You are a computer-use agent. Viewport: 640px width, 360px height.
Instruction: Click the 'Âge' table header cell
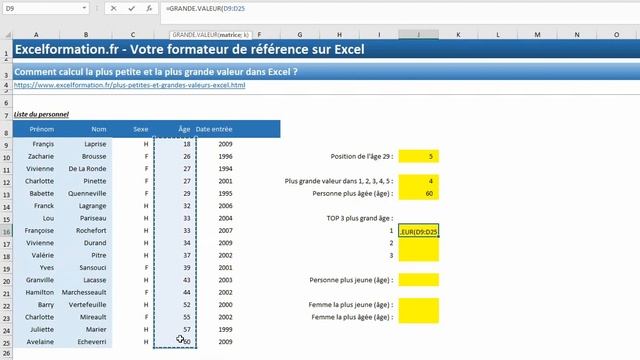pyautogui.click(x=175, y=129)
